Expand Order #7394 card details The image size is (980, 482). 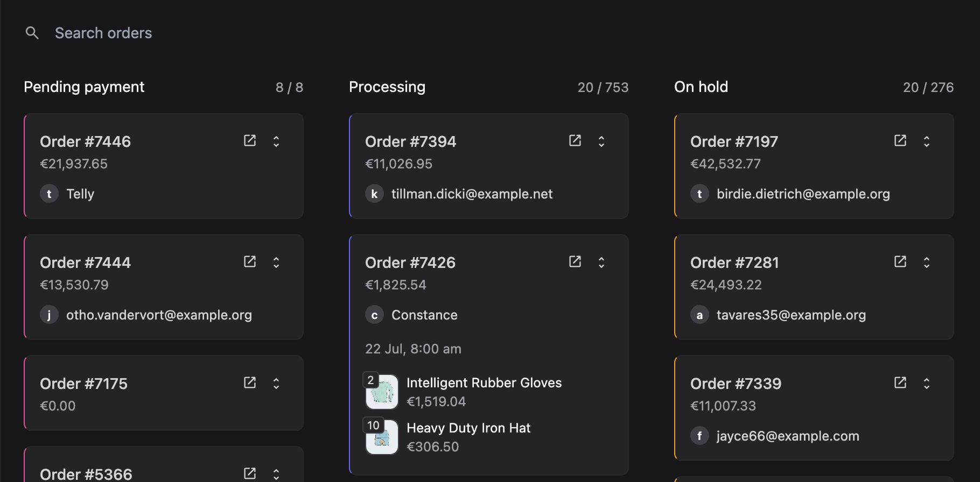tap(601, 141)
